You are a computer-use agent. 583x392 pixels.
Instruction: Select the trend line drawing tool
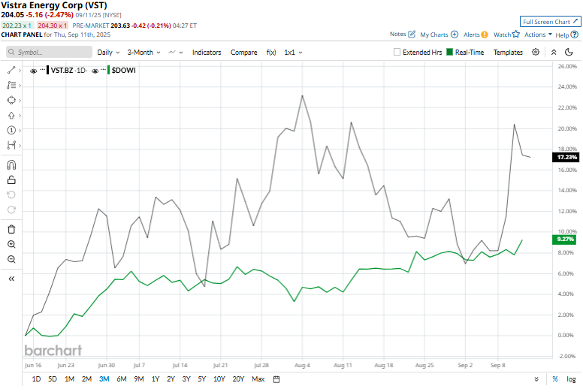[x=11, y=71]
